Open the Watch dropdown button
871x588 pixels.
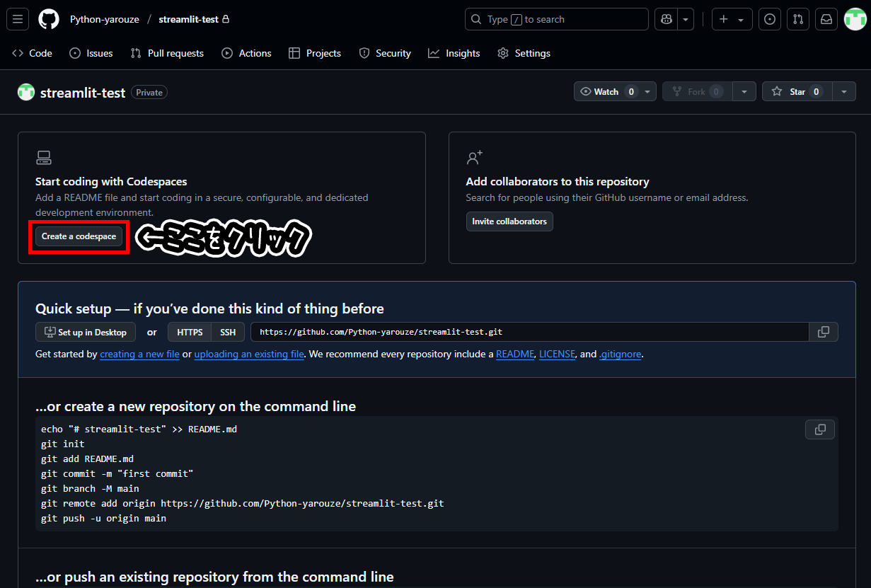click(615, 92)
